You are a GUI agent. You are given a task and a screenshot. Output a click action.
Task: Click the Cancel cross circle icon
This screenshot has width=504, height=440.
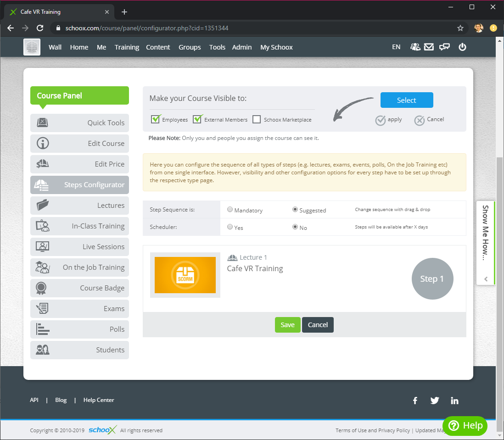tap(420, 120)
